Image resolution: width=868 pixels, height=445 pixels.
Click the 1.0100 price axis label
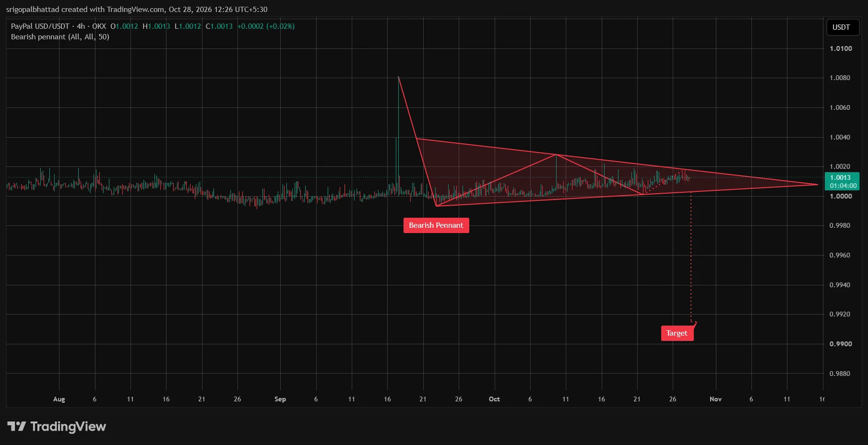pos(841,48)
